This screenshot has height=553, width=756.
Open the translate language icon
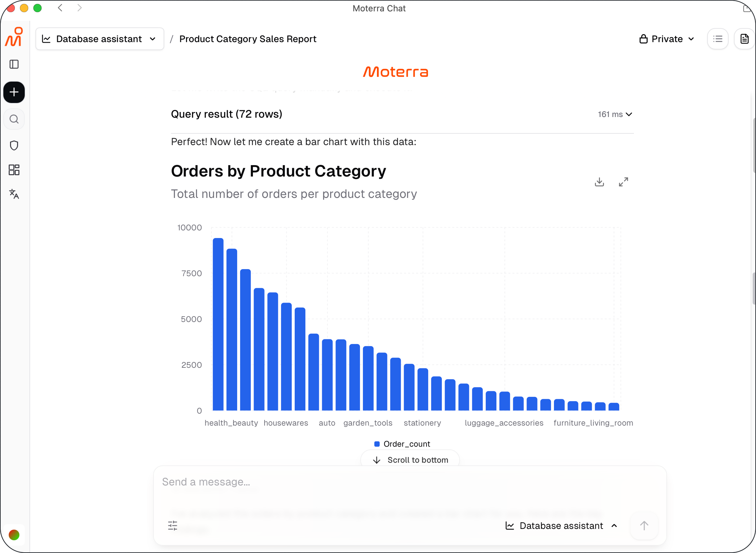(14, 194)
